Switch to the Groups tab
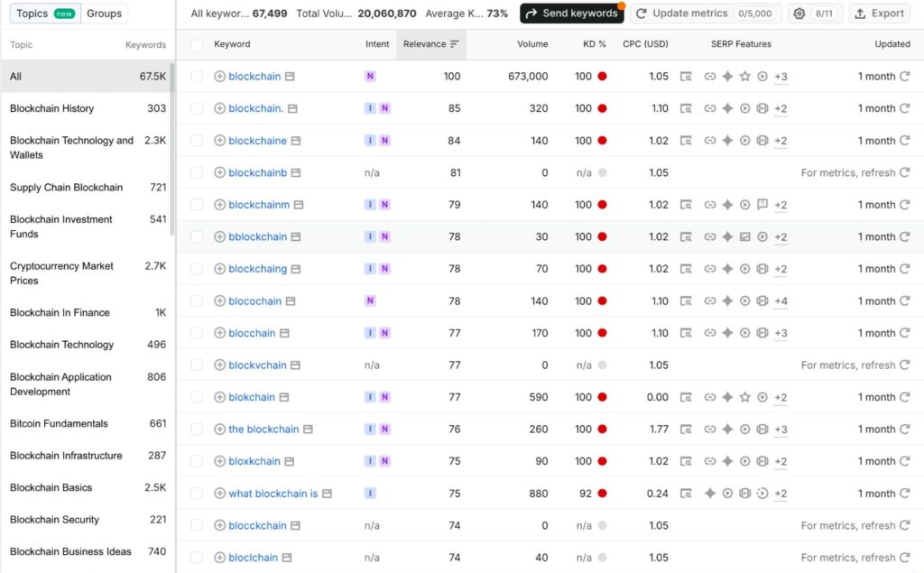 pos(104,14)
